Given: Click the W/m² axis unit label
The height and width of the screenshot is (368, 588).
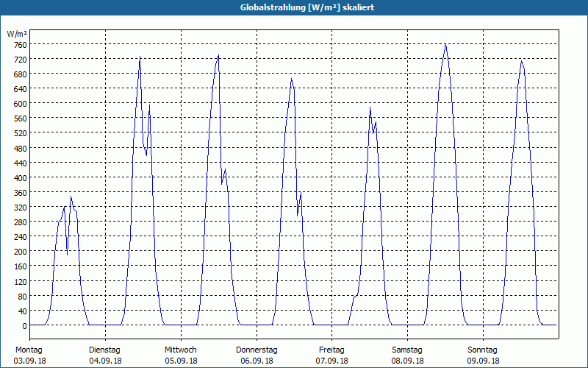Looking at the screenshot, I should [x=17, y=34].
